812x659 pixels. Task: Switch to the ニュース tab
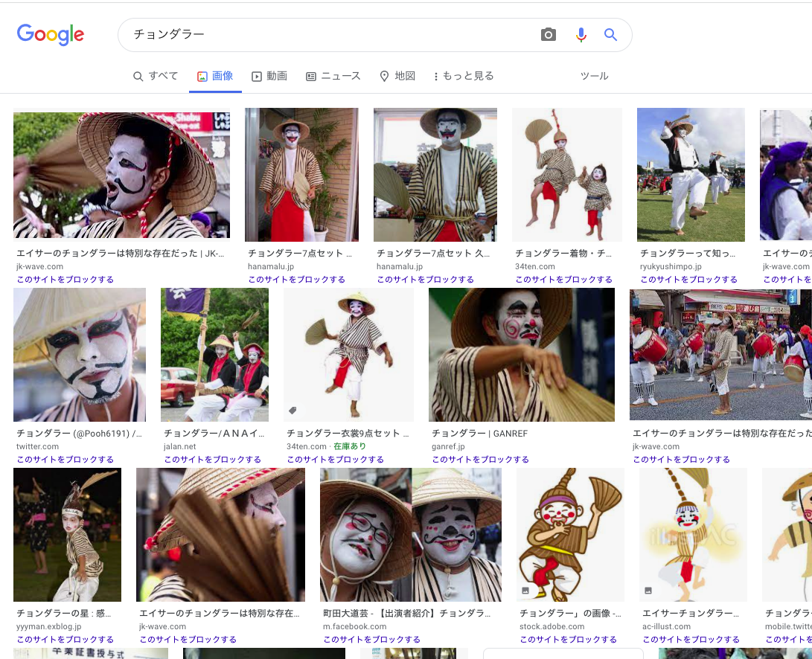click(334, 75)
